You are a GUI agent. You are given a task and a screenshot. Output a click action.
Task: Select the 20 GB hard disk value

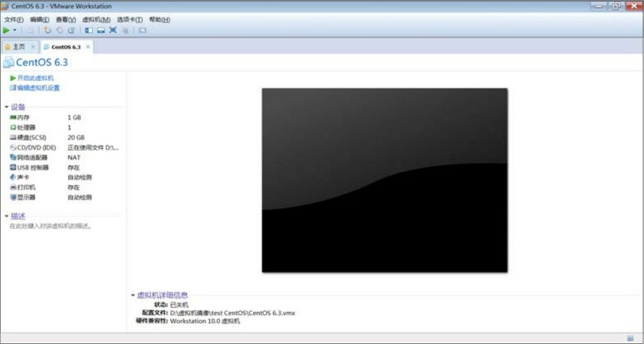76,138
